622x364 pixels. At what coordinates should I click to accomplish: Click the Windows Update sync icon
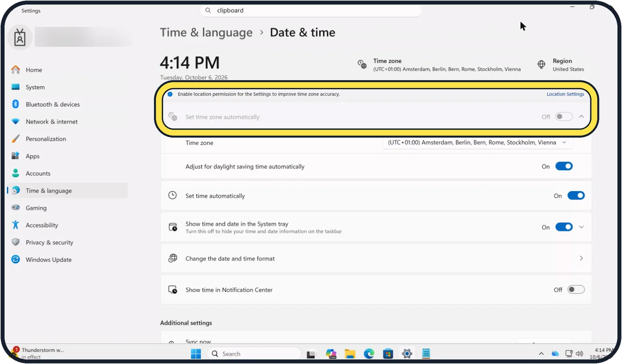click(16, 260)
